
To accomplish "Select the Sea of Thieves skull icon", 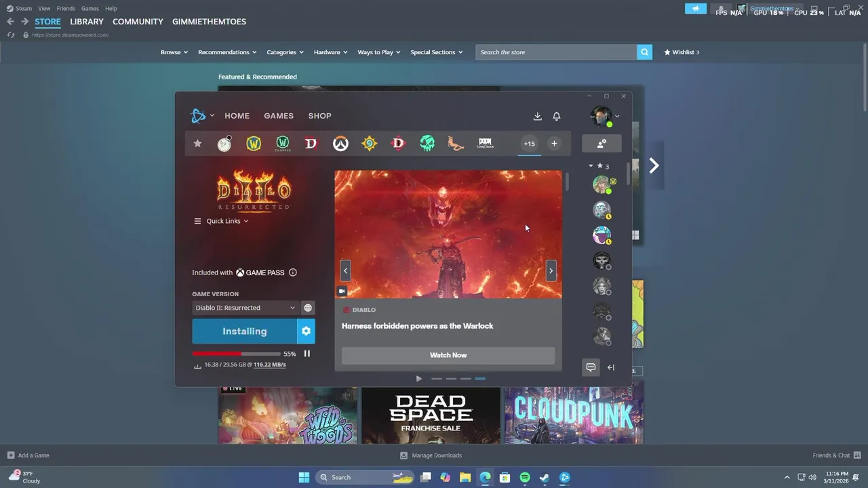I will 427,144.
